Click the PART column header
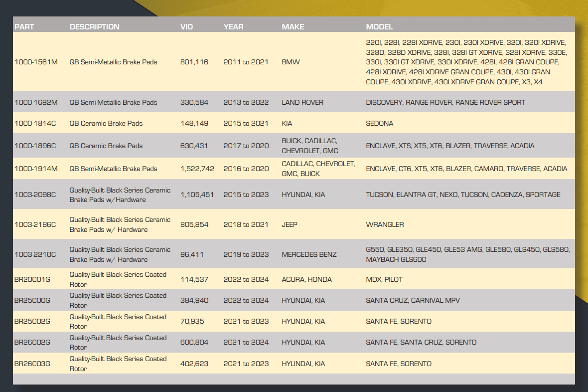Viewport: 588px width, 392px height. [24, 27]
